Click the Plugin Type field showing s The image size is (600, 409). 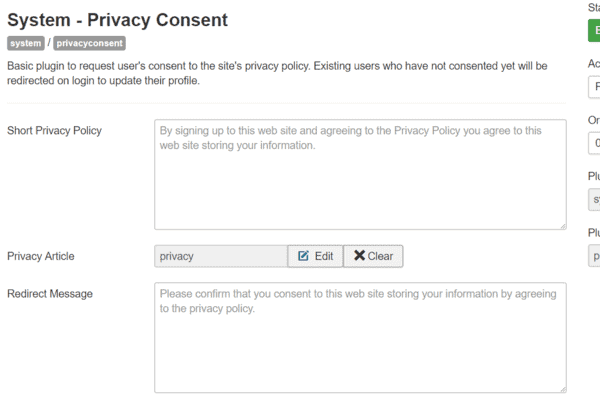point(594,199)
